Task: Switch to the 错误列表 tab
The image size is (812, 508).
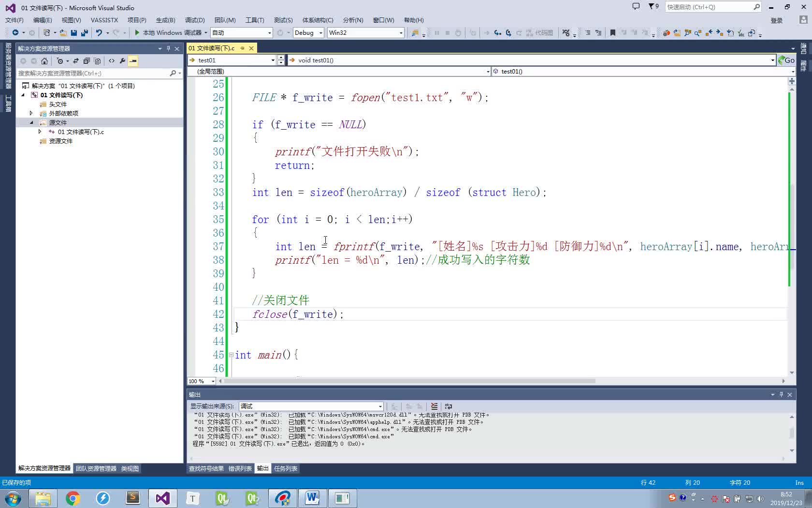Action: coord(240,468)
